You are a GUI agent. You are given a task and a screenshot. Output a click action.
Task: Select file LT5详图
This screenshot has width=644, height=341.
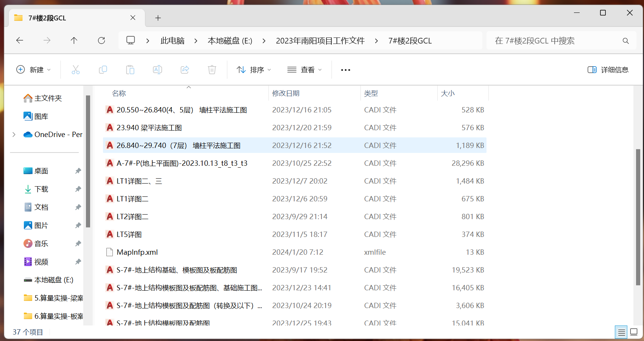(x=295, y=235)
